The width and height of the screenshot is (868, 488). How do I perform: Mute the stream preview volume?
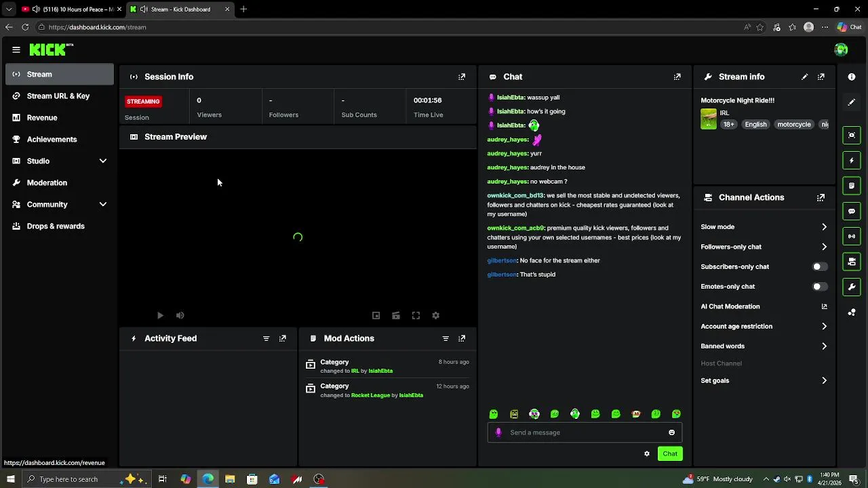point(180,316)
